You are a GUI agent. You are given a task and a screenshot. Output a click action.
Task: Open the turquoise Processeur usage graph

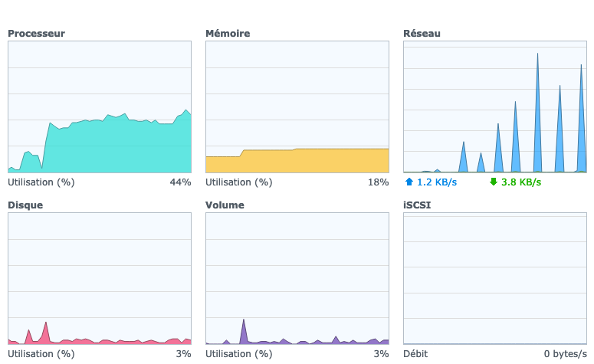click(100, 107)
